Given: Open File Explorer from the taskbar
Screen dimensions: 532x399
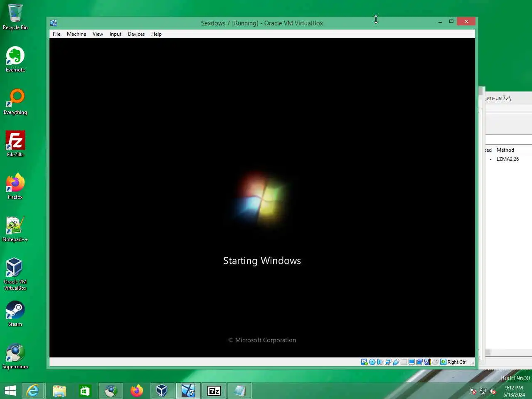Looking at the screenshot, I should [59, 391].
